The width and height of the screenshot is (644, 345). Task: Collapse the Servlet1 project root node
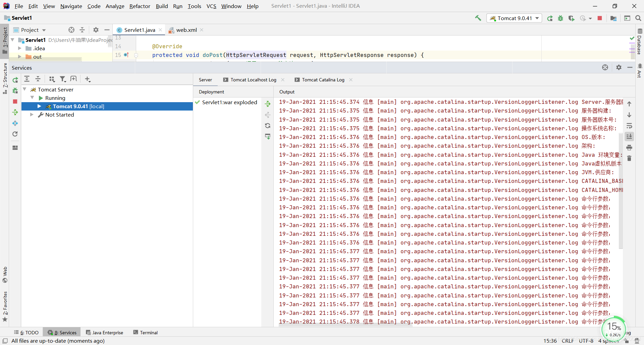pos(13,40)
